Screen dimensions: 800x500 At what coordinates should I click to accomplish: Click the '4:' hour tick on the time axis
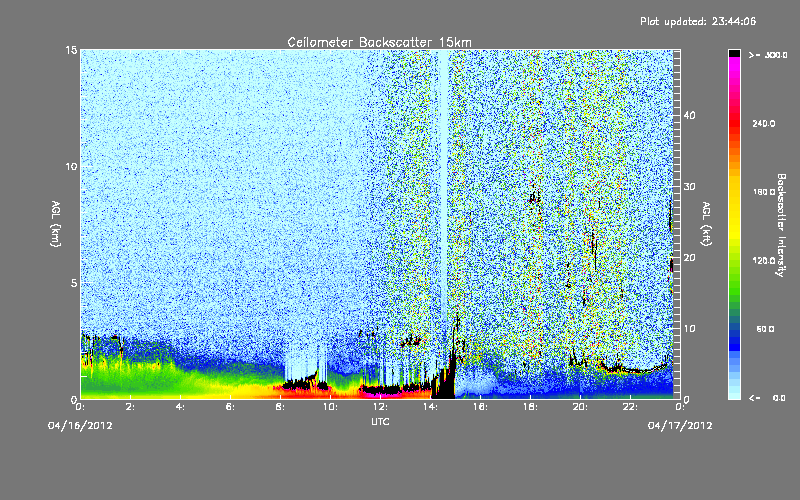pos(181,407)
